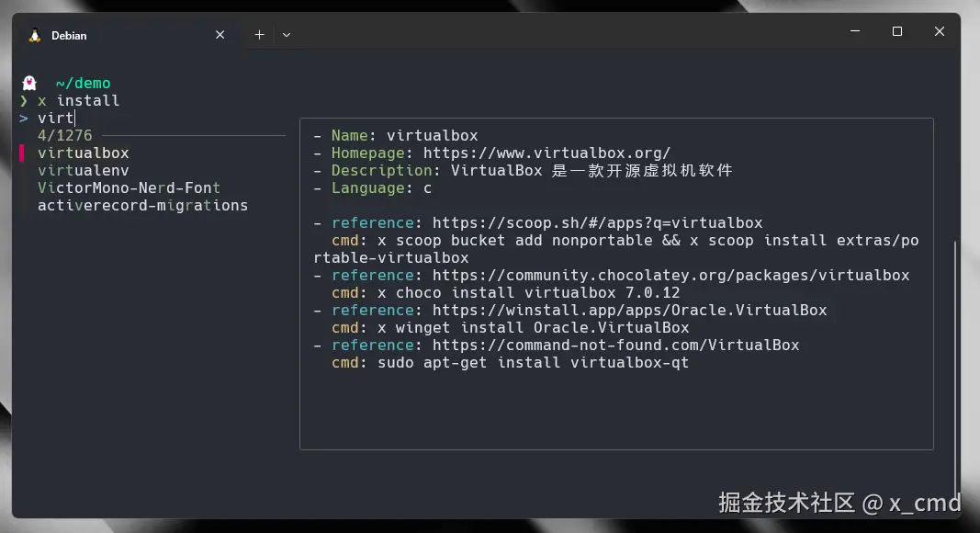
Task: Close the terminal window
Action: tap(940, 31)
